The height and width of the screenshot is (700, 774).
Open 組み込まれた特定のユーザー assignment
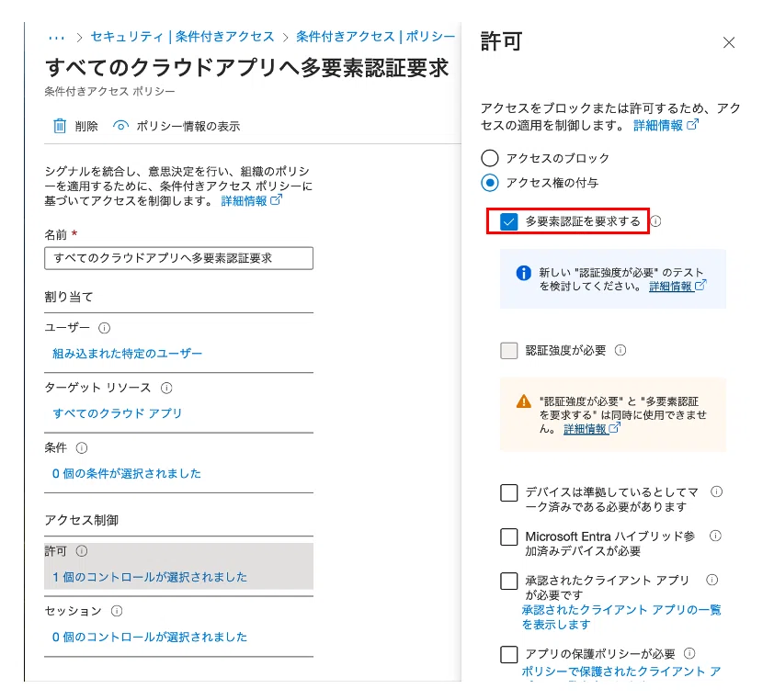point(127,353)
